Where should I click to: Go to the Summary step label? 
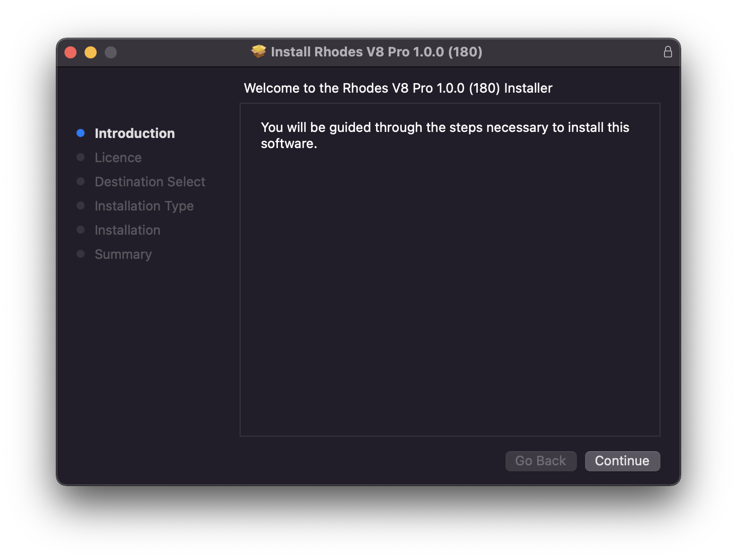click(123, 254)
